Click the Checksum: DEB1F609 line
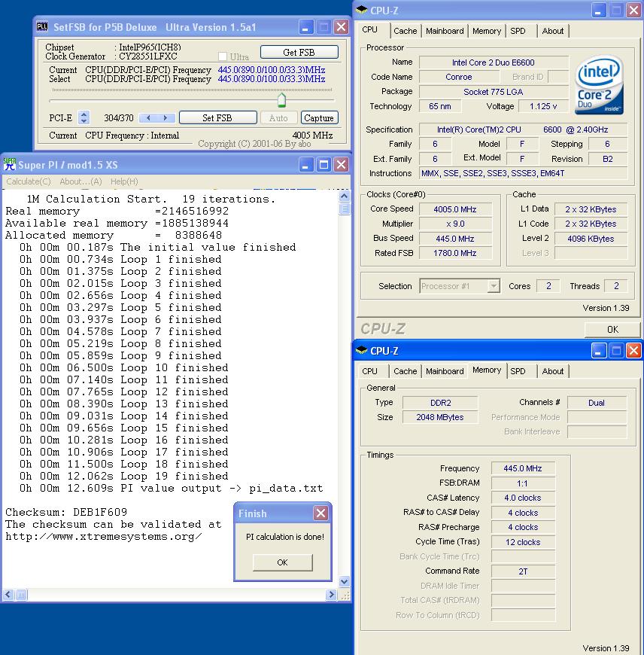Viewport: 644px width, 655px height. (66, 512)
